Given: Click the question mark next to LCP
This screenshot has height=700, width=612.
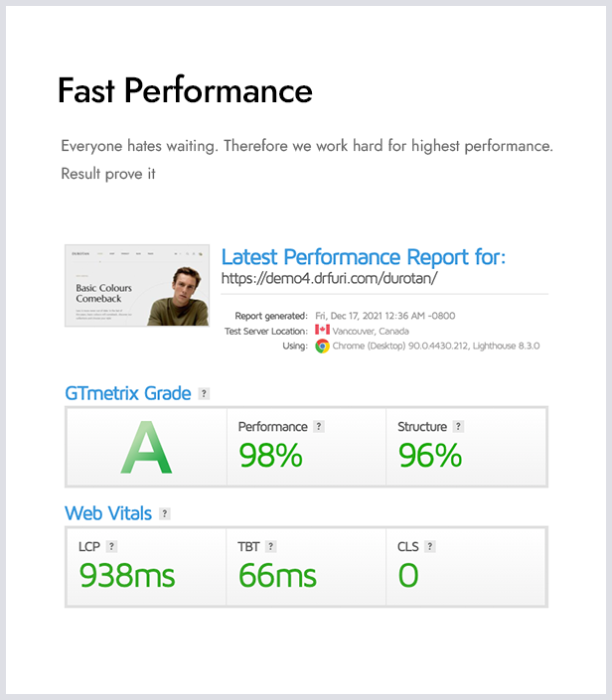Looking at the screenshot, I should 112,546.
